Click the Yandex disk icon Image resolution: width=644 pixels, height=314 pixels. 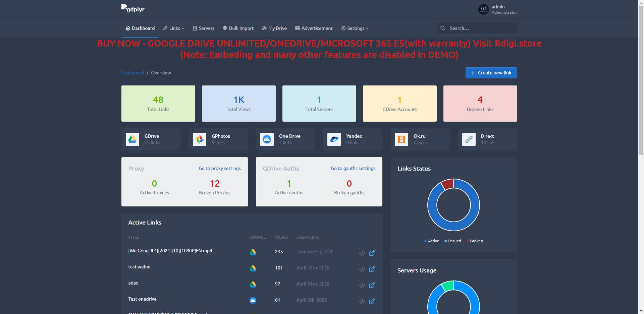click(334, 139)
